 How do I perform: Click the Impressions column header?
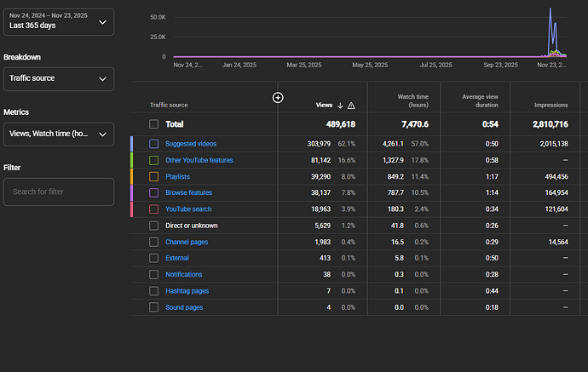551,106
